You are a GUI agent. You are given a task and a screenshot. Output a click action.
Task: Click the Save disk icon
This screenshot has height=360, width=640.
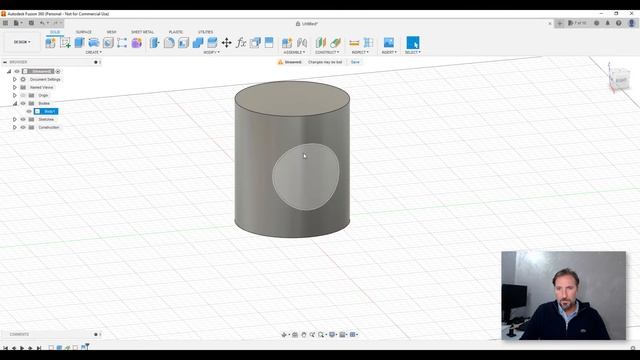pos(31,23)
